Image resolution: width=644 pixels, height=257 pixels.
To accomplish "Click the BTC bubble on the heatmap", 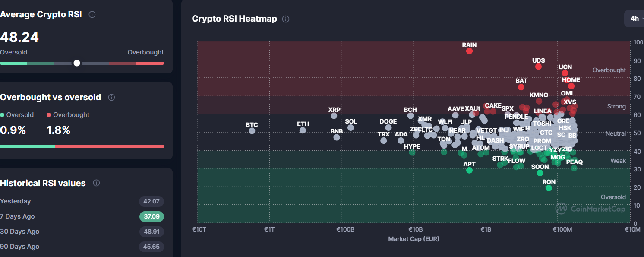I will coord(252,130).
